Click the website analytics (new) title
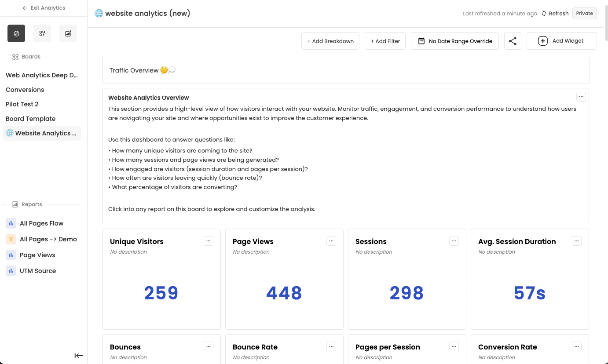 (147, 13)
